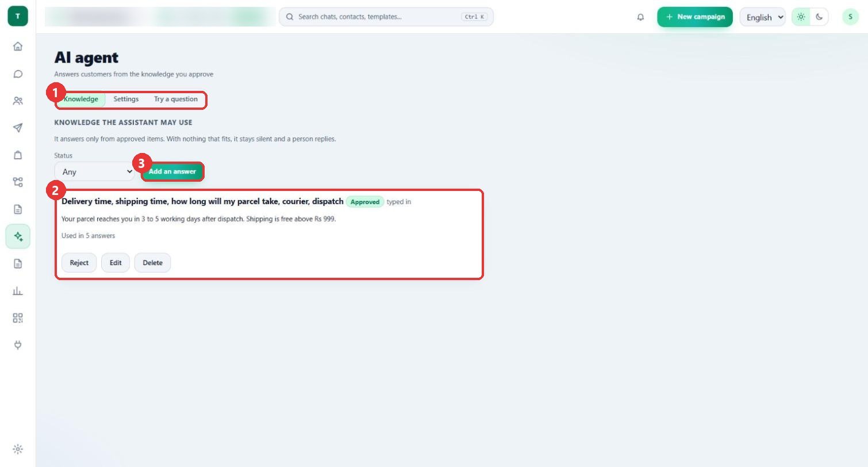Viewport: 868px width, 467px height.
Task: Open the analytics bar chart icon
Action: (18, 290)
